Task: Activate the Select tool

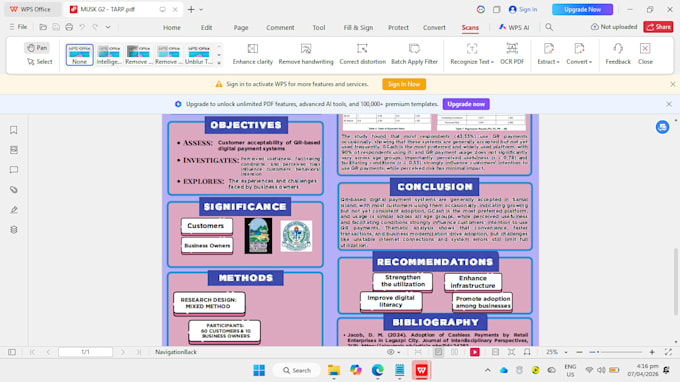Action: point(39,62)
